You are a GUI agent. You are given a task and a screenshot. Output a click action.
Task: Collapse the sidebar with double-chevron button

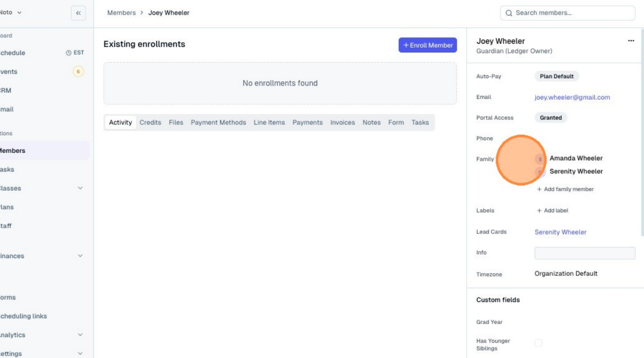78,13
